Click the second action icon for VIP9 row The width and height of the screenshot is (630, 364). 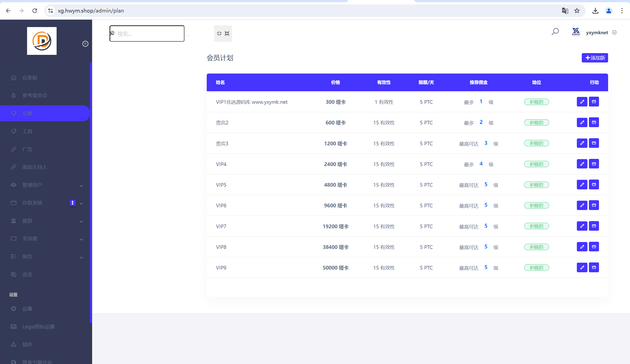coord(594,267)
